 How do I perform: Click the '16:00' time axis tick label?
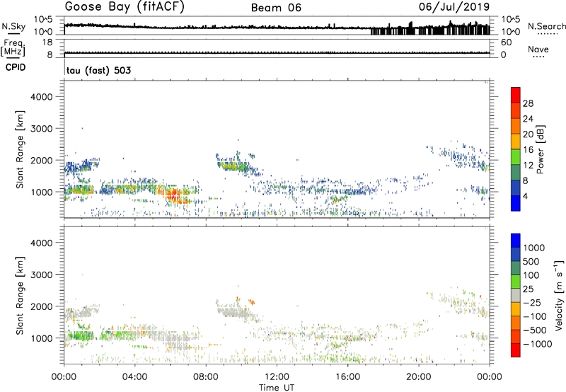coord(347,377)
